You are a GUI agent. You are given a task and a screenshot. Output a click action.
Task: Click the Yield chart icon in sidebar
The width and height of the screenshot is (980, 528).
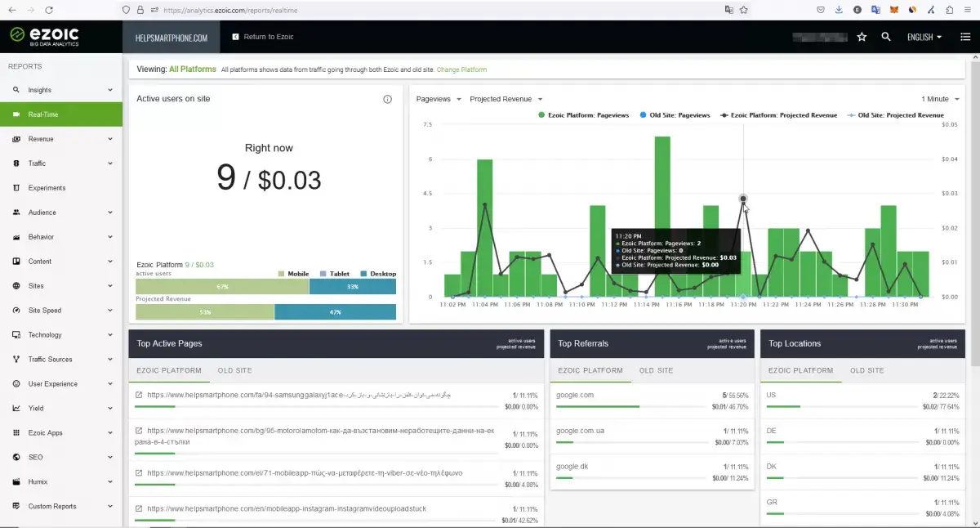tap(16, 409)
